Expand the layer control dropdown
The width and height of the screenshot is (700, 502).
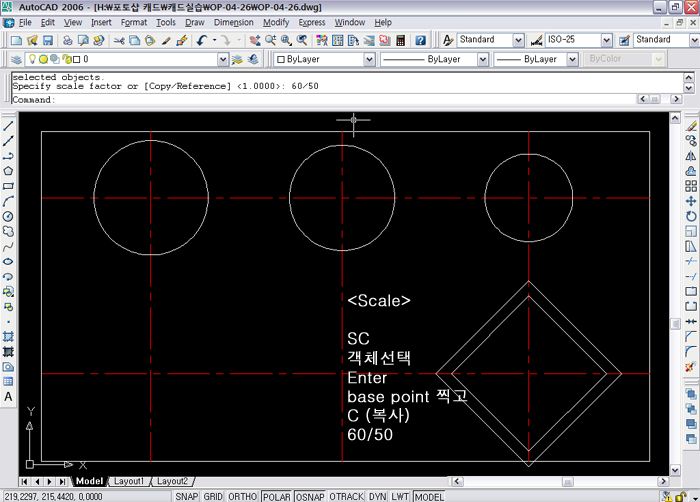coord(223,59)
